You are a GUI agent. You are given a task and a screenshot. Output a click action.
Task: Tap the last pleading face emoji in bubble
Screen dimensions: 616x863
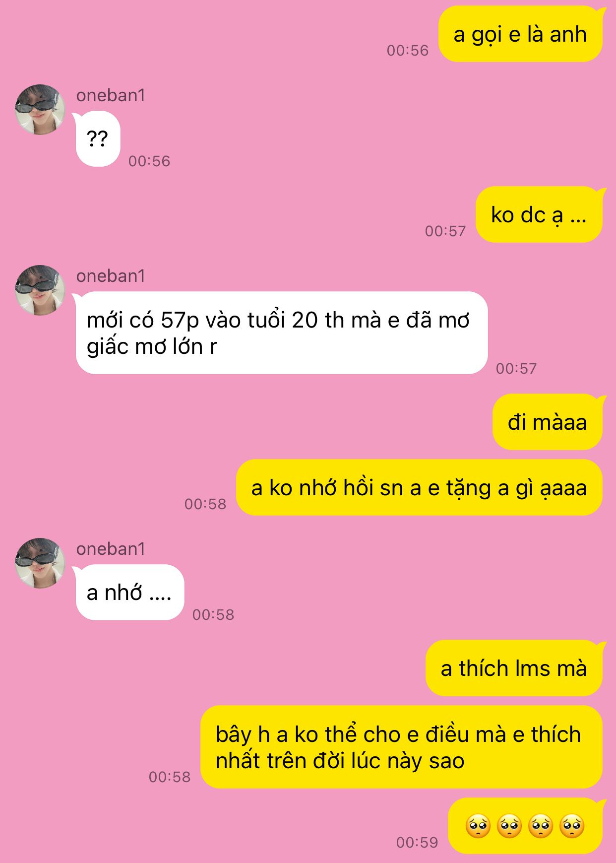click(572, 826)
